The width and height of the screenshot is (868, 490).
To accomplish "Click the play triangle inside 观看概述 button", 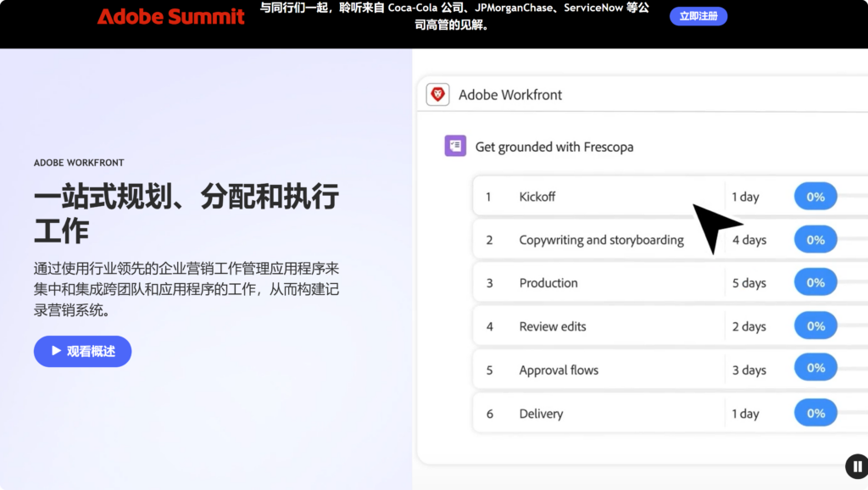I will [x=55, y=351].
